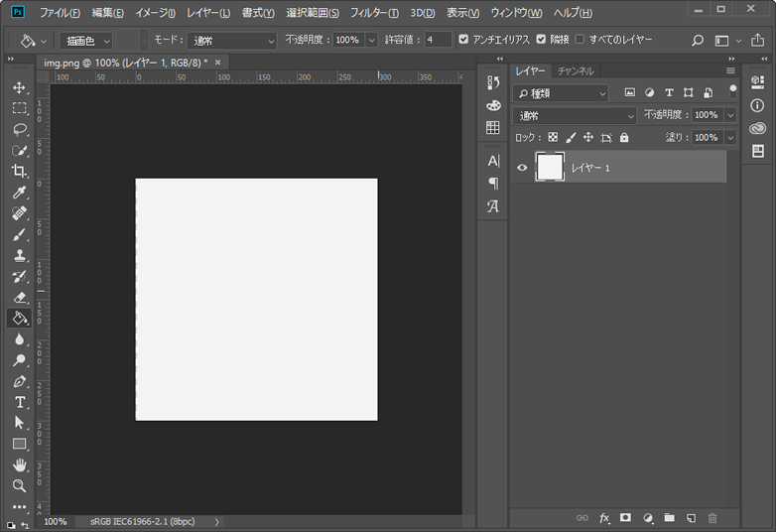Toggle lock all padlock icon
The width and height of the screenshot is (776, 532).
(x=624, y=138)
